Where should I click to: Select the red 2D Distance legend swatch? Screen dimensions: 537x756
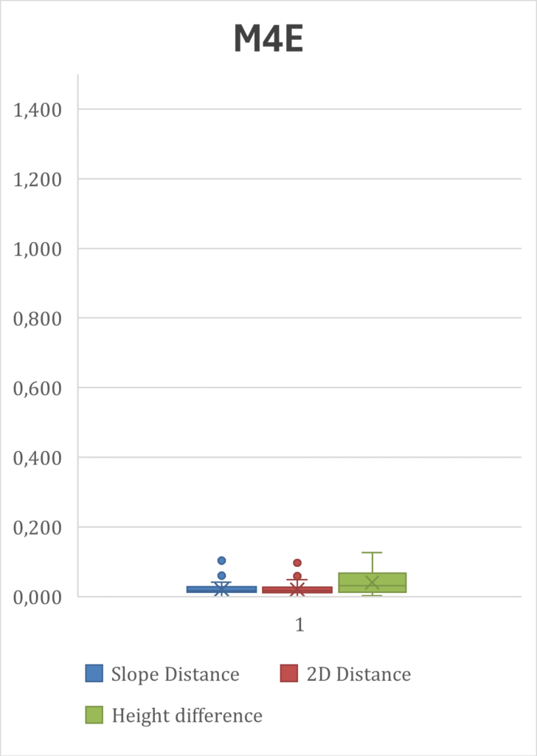pos(288,673)
